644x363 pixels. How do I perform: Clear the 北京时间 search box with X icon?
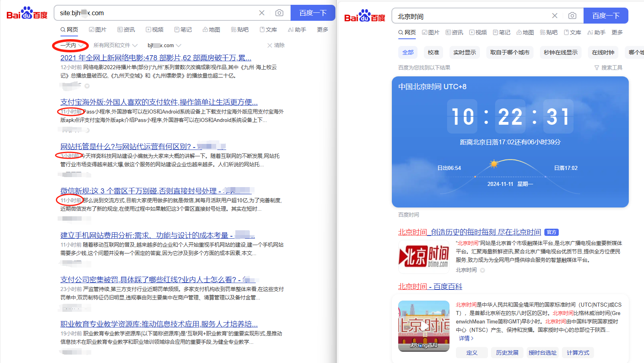[555, 16]
